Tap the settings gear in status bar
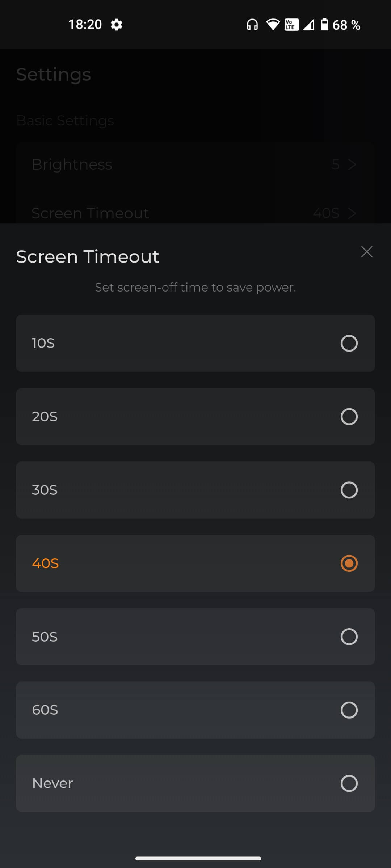This screenshot has width=391, height=868. 116,25
